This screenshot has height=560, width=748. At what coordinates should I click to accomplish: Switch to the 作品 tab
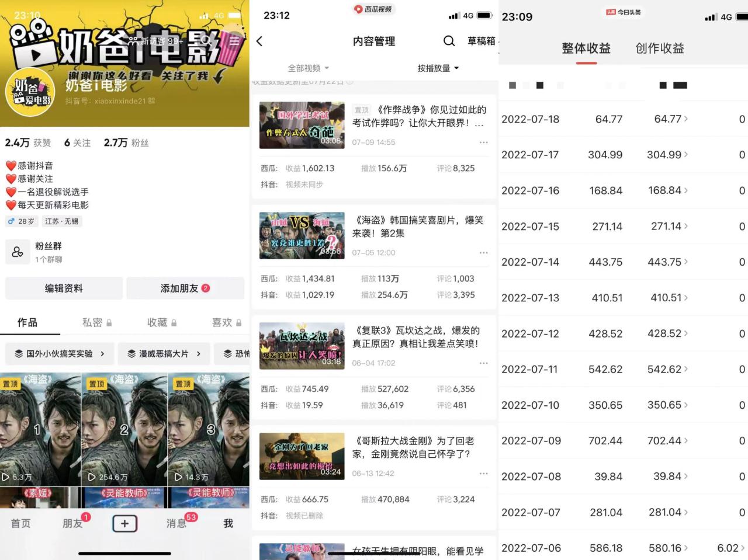click(27, 322)
